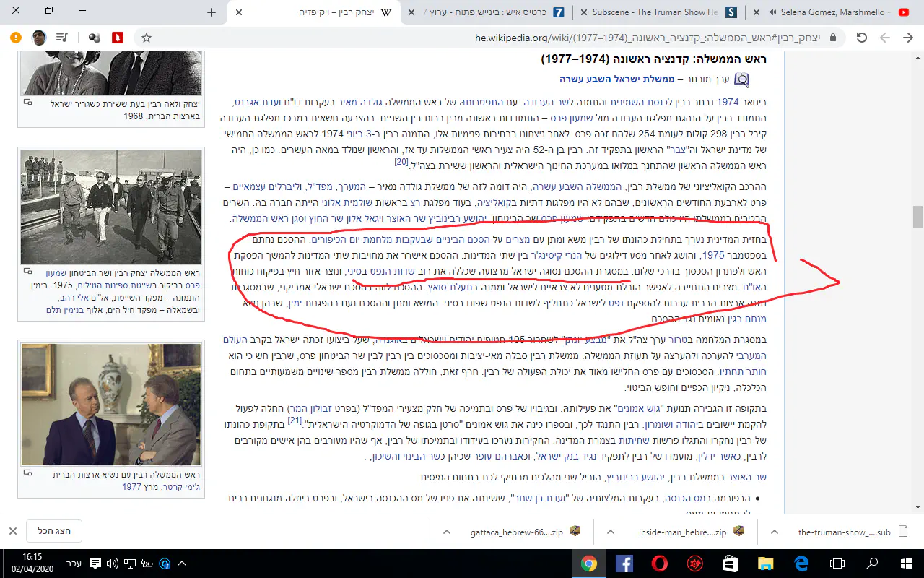This screenshot has width=924, height=578.
Task: Reload the page with the refresh icon
Action: [x=861, y=38]
